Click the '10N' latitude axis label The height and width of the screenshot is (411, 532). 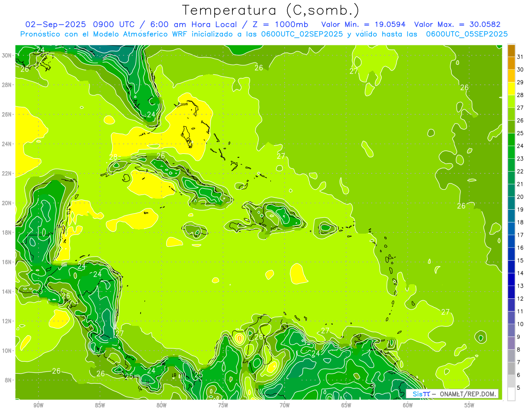8,350
